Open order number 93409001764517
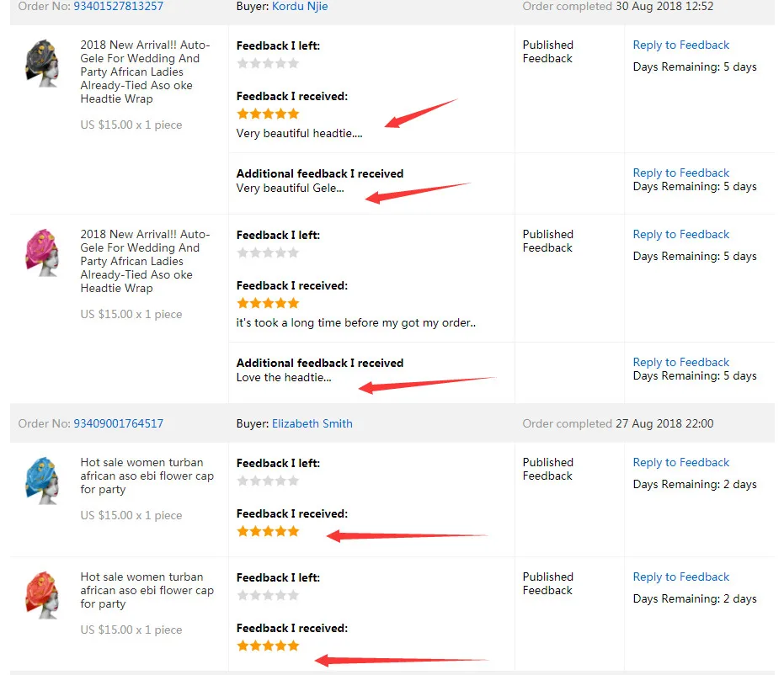The height and width of the screenshot is (675, 784). (118, 423)
